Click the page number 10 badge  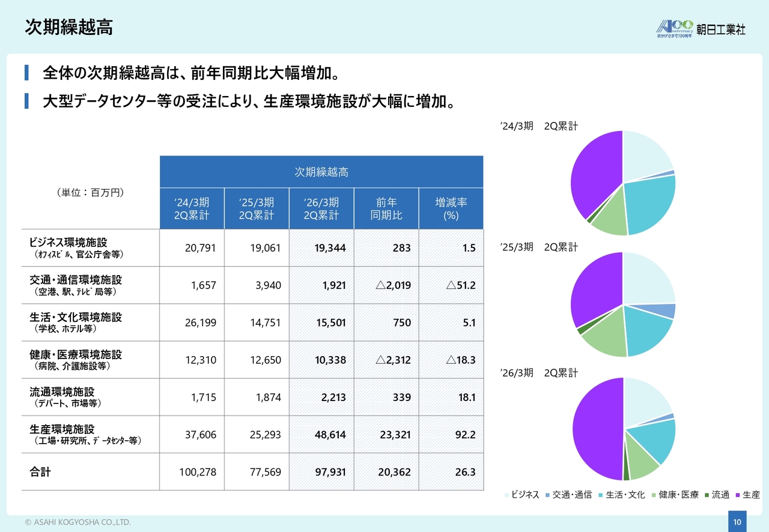pyautogui.click(x=737, y=522)
